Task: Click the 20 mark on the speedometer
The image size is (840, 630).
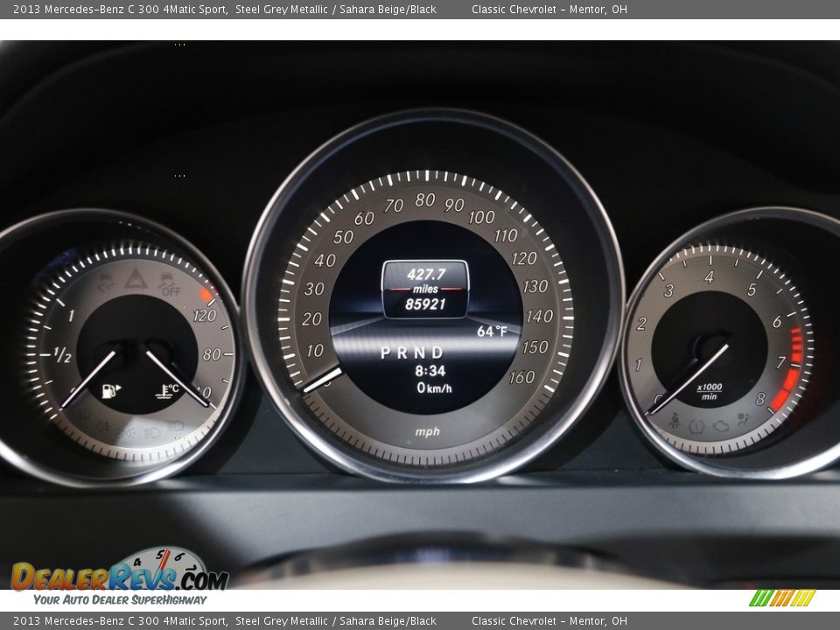Action: pyautogui.click(x=311, y=319)
